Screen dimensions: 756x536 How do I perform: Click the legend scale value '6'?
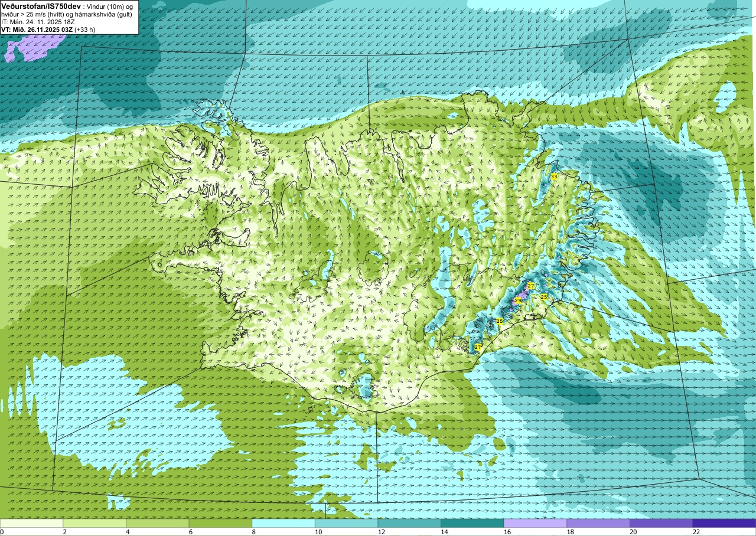coord(190,532)
